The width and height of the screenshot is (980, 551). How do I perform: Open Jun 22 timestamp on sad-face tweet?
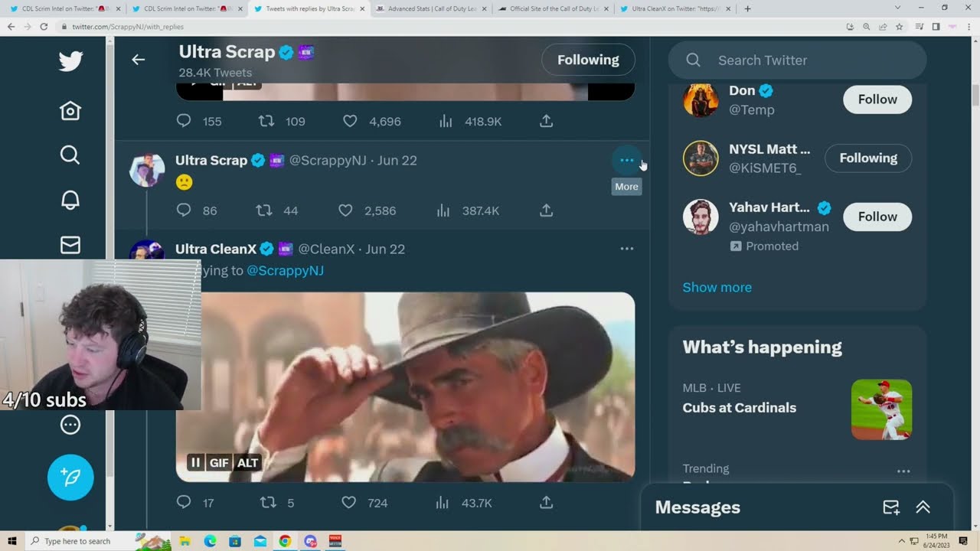click(x=397, y=160)
